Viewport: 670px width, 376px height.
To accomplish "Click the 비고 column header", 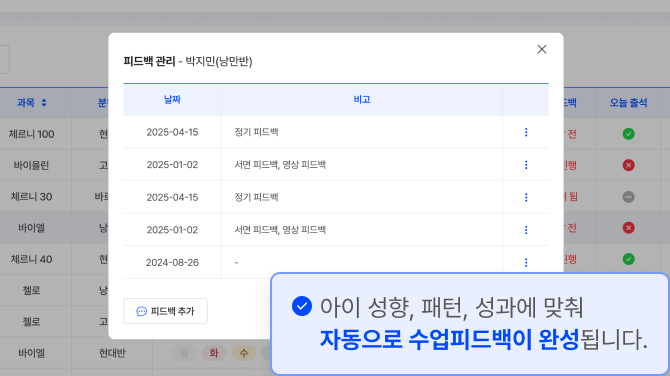I will (x=361, y=100).
